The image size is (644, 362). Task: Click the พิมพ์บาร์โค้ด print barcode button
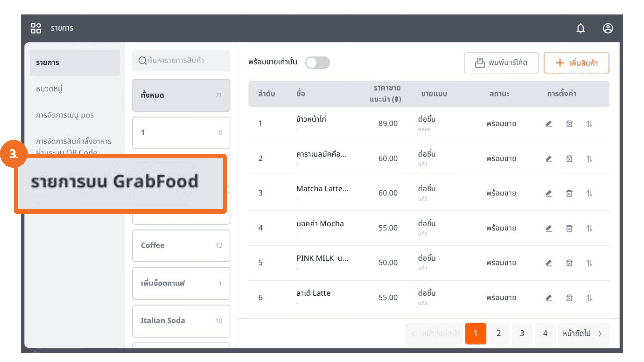point(501,63)
